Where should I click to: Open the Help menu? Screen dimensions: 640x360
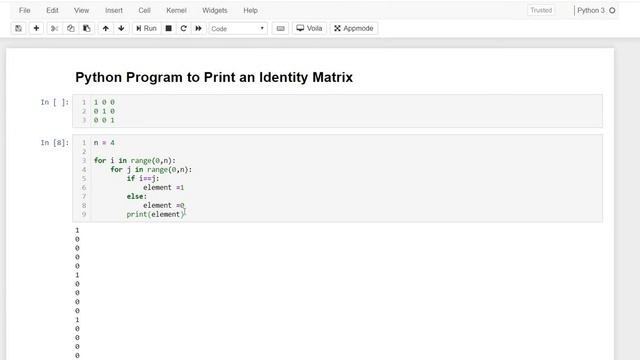coord(251,10)
